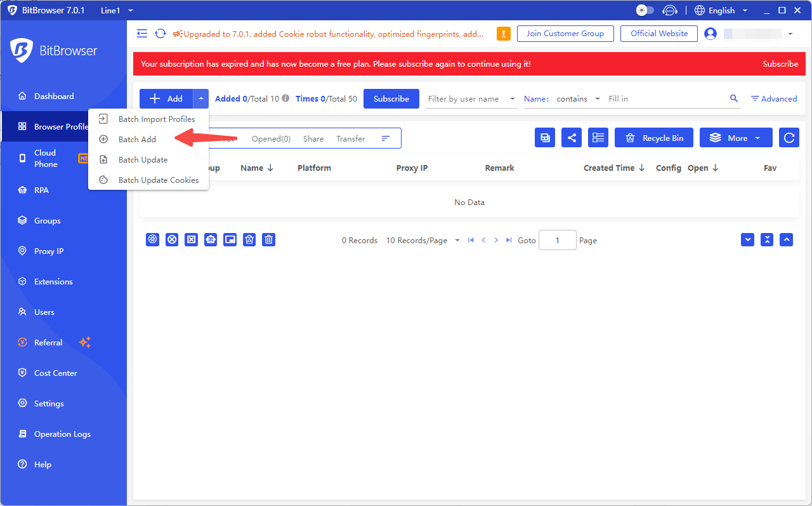The image size is (812, 506).
Task: Click the down-chevron button at bottom right
Action: coord(748,239)
